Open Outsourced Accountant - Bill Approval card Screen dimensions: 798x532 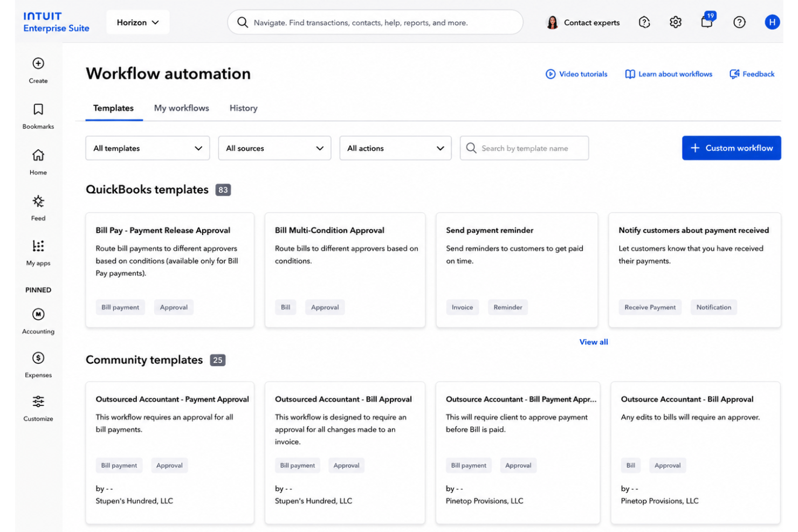345,453
